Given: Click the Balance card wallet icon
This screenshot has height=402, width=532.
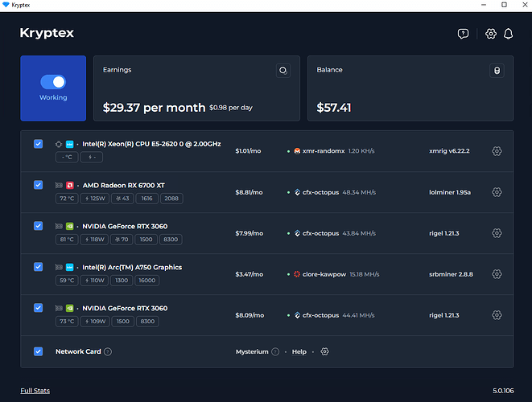Looking at the screenshot, I should pos(497,71).
